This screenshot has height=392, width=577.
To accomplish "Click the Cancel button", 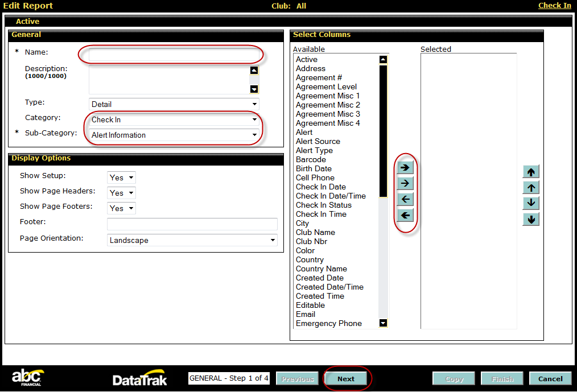I will (550, 379).
